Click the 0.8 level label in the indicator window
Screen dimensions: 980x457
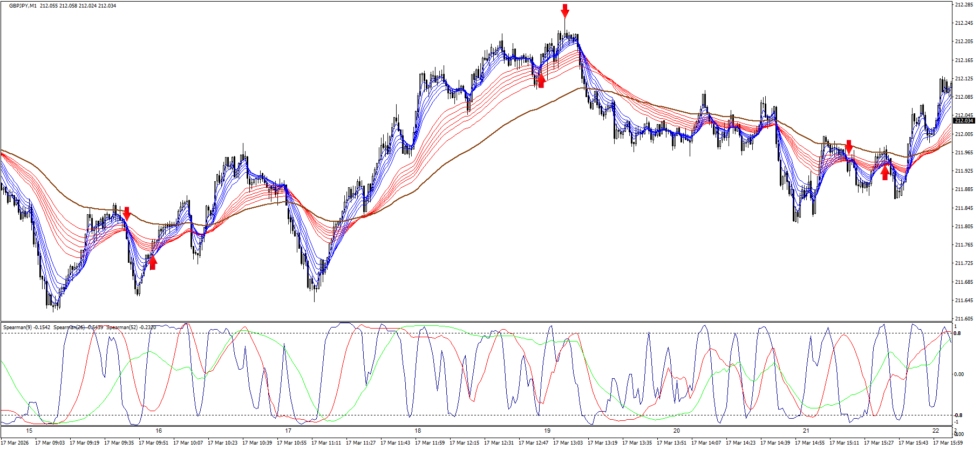[957, 333]
